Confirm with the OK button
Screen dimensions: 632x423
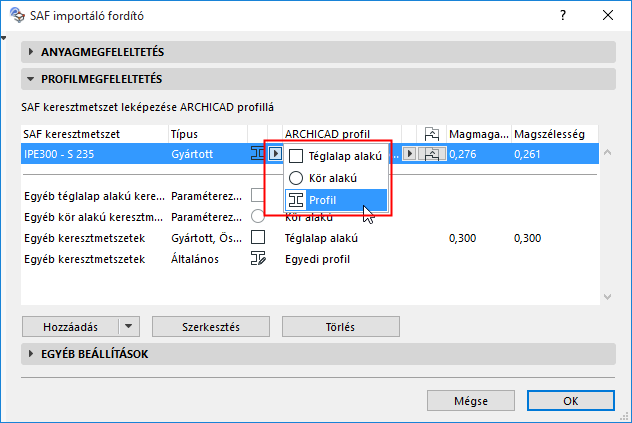coord(571,401)
